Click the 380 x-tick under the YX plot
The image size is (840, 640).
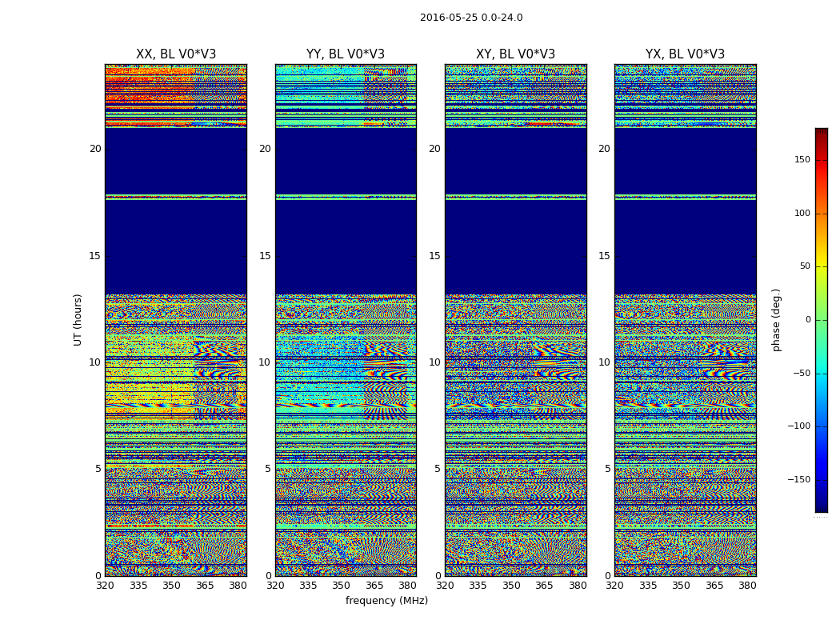point(747,586)
